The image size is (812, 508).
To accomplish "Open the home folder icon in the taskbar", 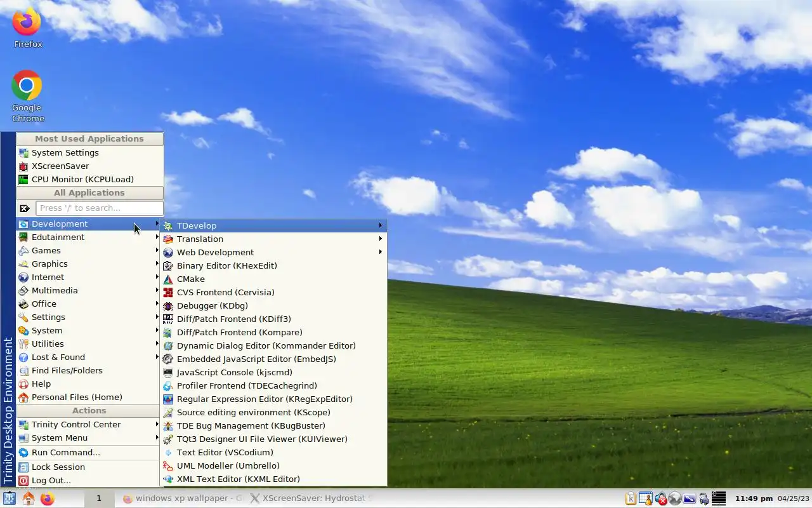I will [x=29, y=498].
